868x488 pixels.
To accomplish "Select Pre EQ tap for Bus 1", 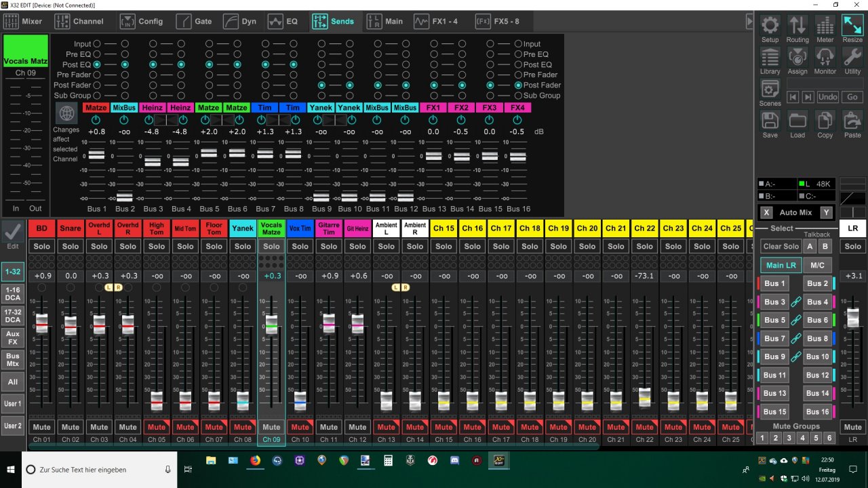I will pyautogui.click(x=97, y=54).
